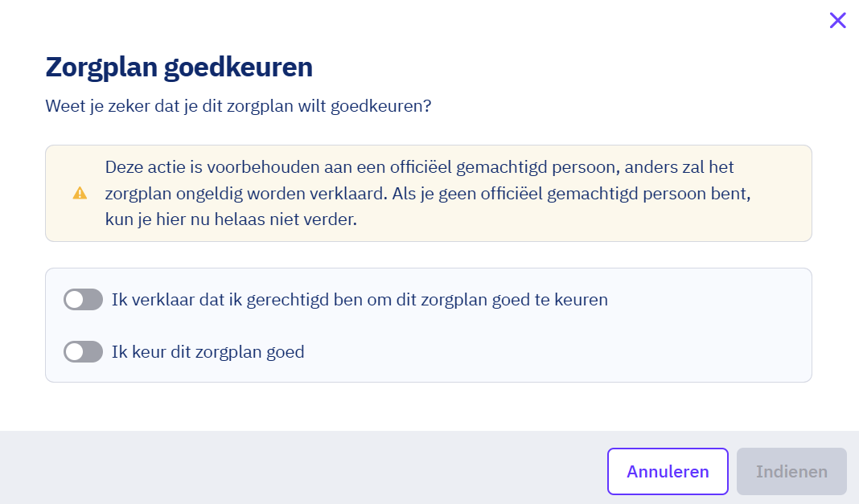
Task: Turn on the 'Ik keur dit zorgplan goed' switch
Action: pyautogui.click(x=83, y=351)
